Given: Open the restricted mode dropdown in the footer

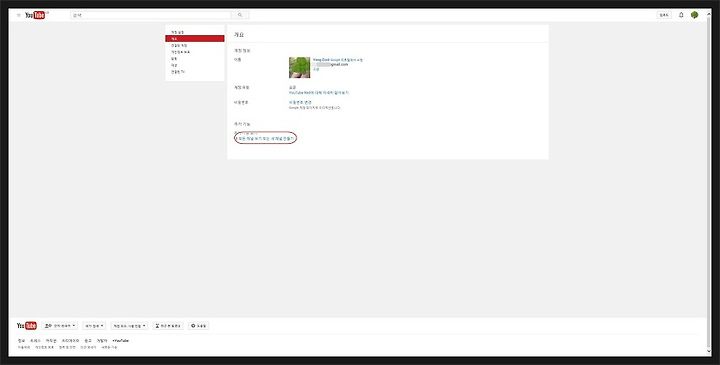Looking at the screenshot, I should [x=129, y=326].
